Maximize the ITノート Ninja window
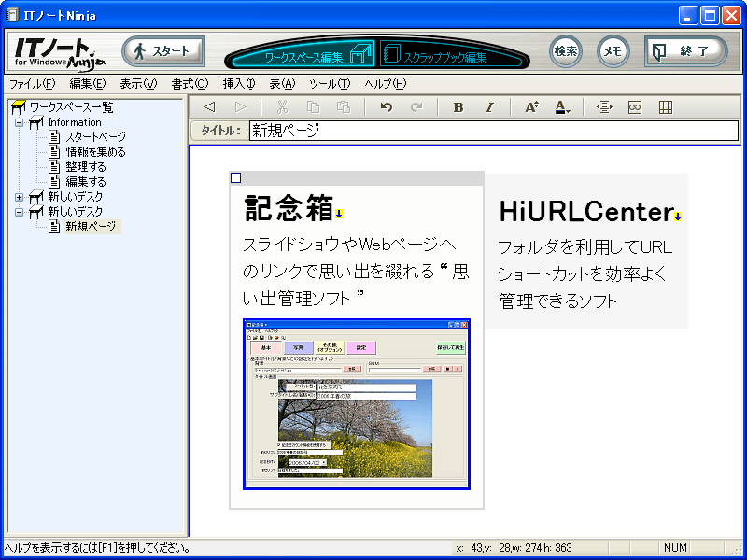Viewport: 747px width, 560px height. tap(710, 16)
